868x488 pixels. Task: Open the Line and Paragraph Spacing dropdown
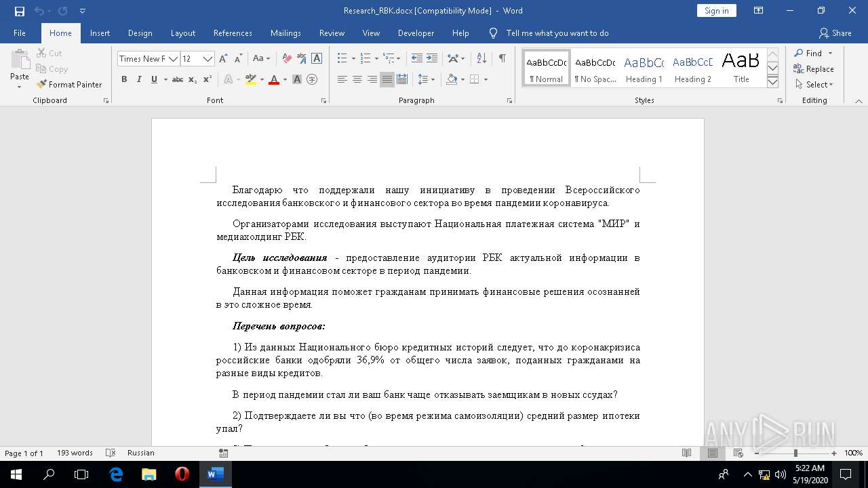coord(426,79)
